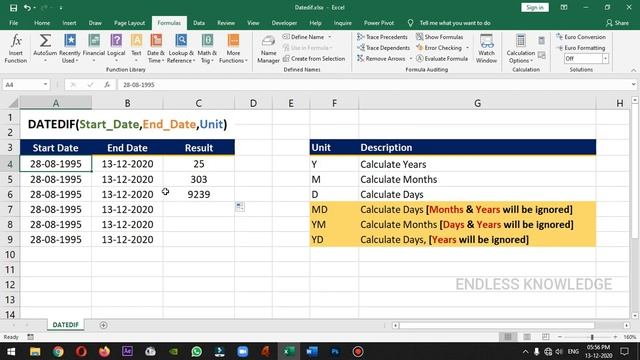Screen dimensions: 640x360
Task: Open the Watch Window
Action: [487, 49]
